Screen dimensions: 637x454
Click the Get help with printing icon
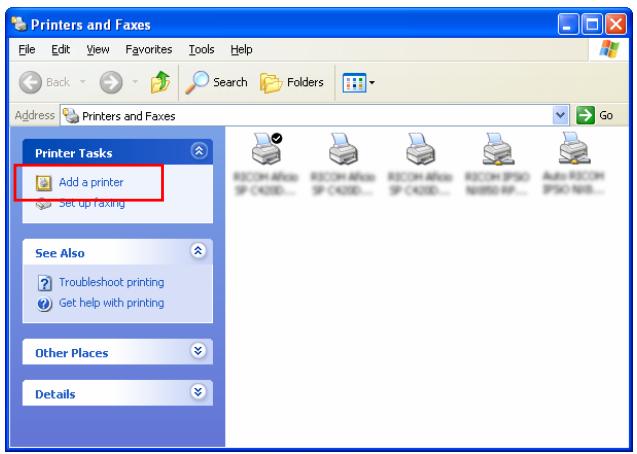(x=44, y=304)
